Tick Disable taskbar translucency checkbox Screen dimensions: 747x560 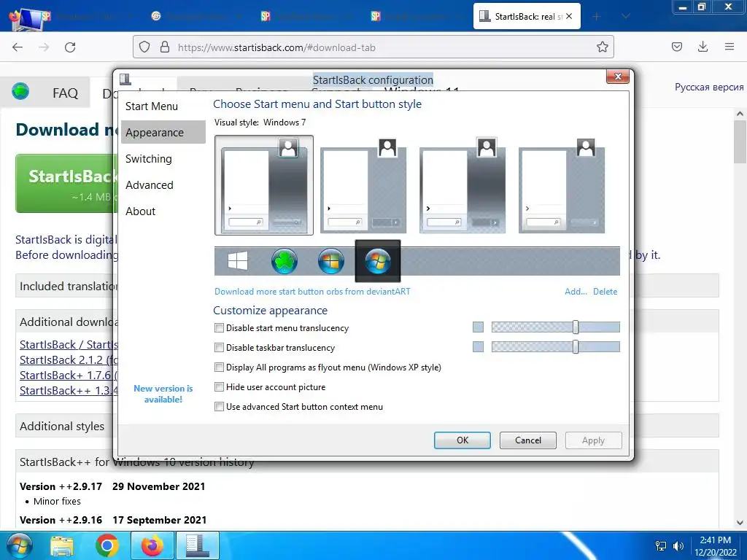219,348
